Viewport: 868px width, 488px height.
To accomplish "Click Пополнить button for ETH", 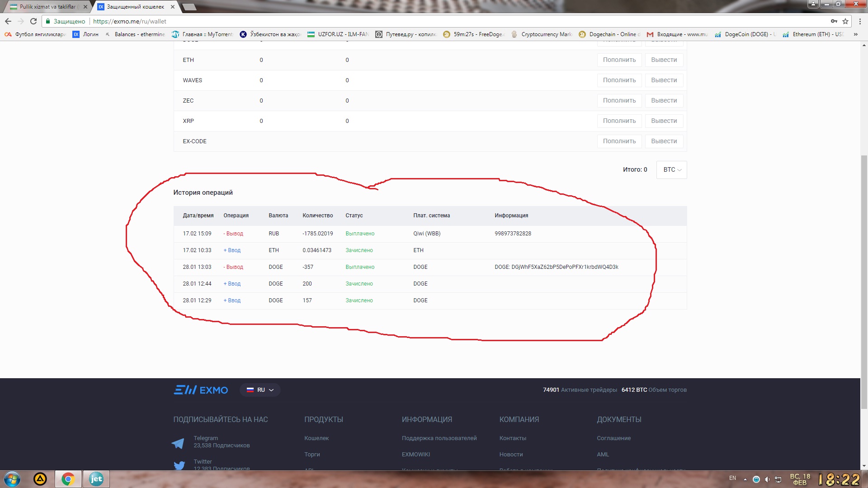I will click(x=619, y=60).
